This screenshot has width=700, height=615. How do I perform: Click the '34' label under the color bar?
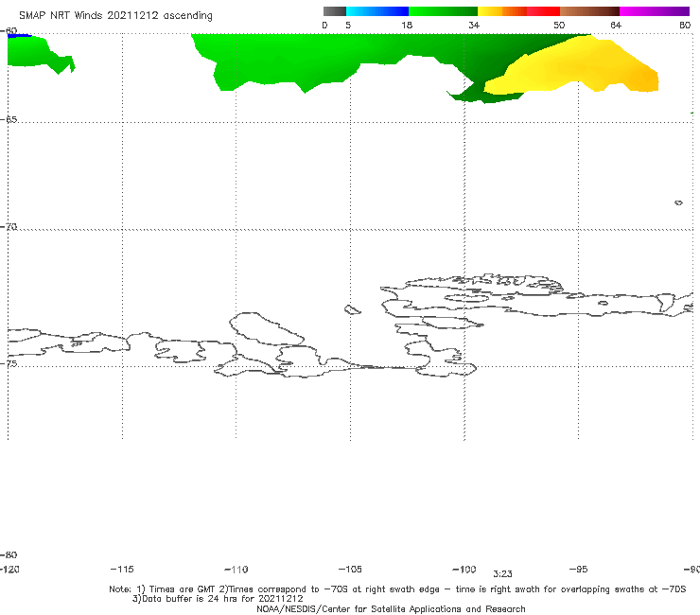click(x=474, y=25)
